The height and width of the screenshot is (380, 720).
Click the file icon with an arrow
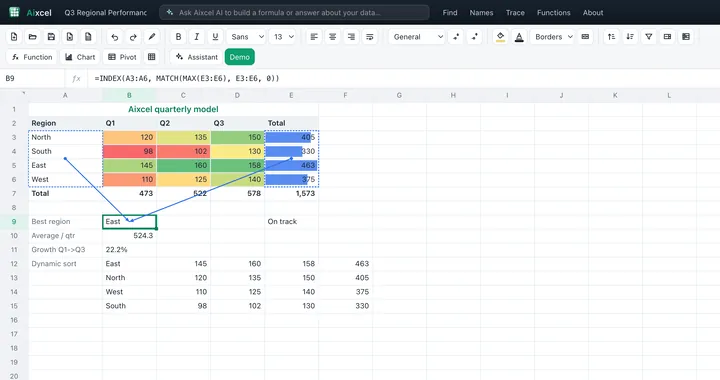tap(70, 37)
